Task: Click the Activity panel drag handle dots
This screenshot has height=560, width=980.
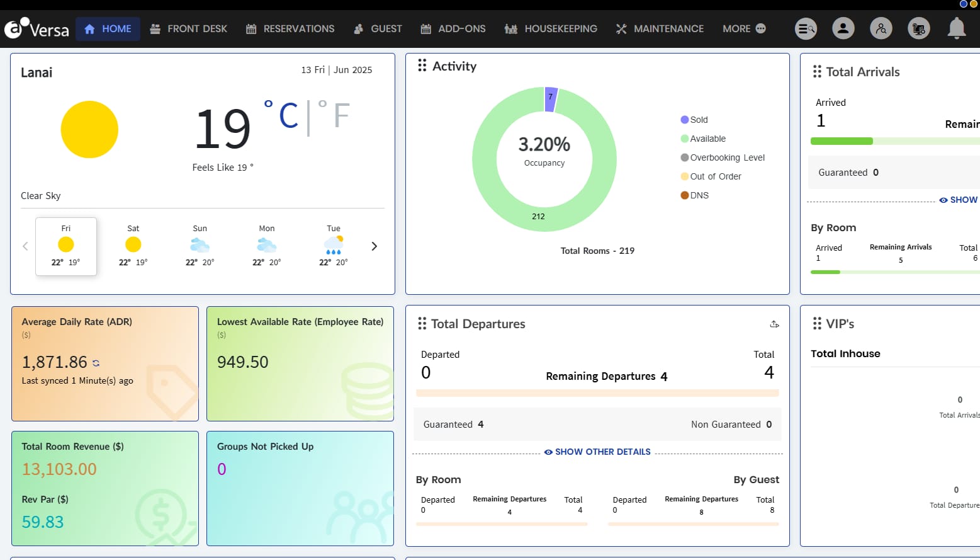Action: (421, 66)
